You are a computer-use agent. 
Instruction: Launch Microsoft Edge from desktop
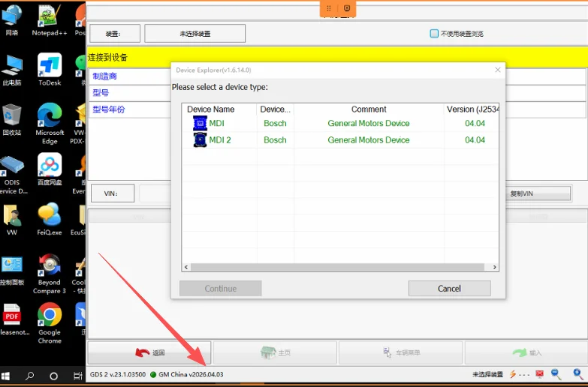coord(50,124)
